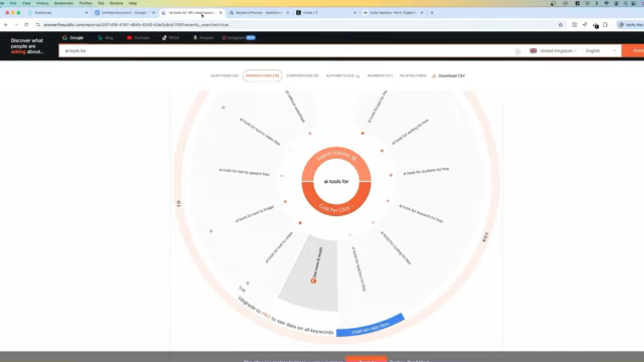
Task: Open the Bookmarks menu in the menu bar
Action: [x=63, y=3]
